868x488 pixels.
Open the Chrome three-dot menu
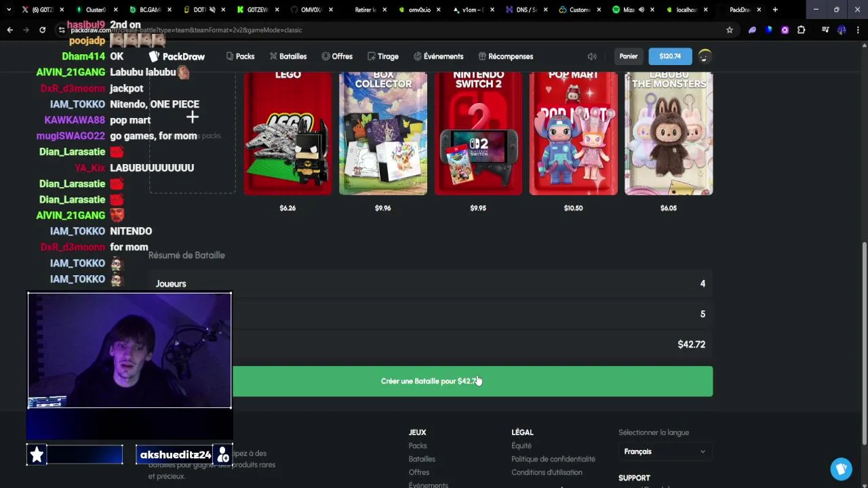tap(858, 30)
